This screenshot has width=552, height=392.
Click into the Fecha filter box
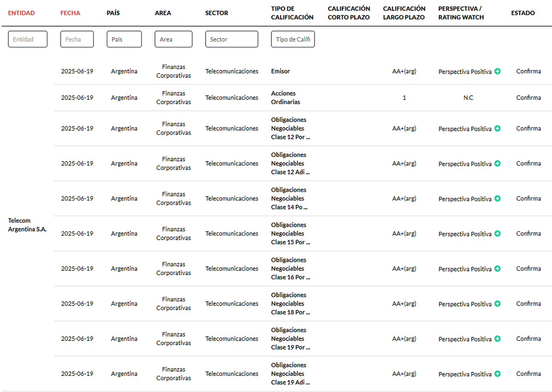(77, 40)
